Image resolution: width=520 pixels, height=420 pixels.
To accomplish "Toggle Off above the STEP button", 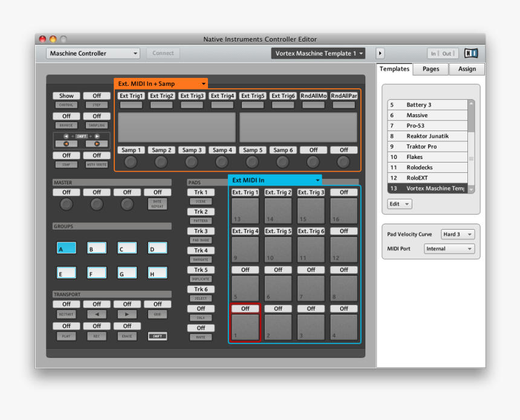I will click(96, 95).
